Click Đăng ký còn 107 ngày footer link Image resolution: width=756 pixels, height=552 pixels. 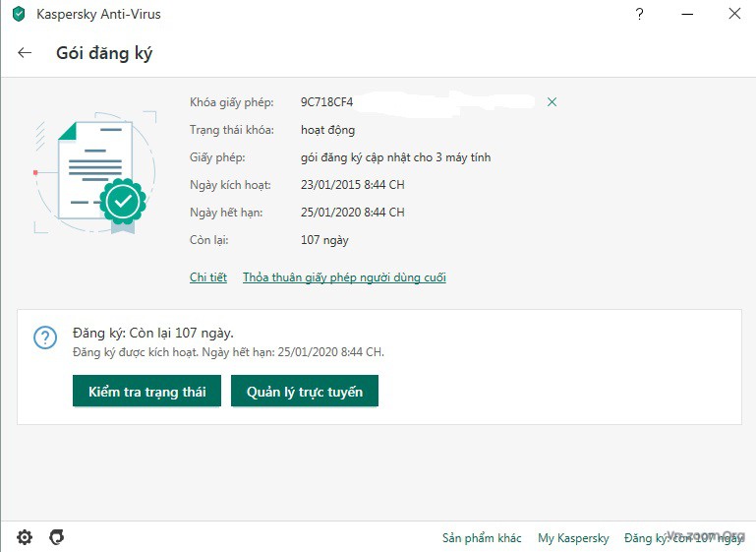[683, 538]
